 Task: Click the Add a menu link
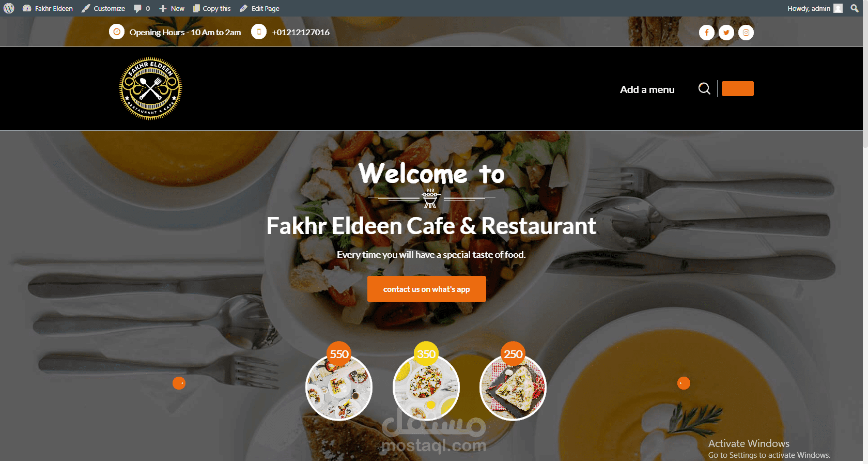[x=647, y=89]
